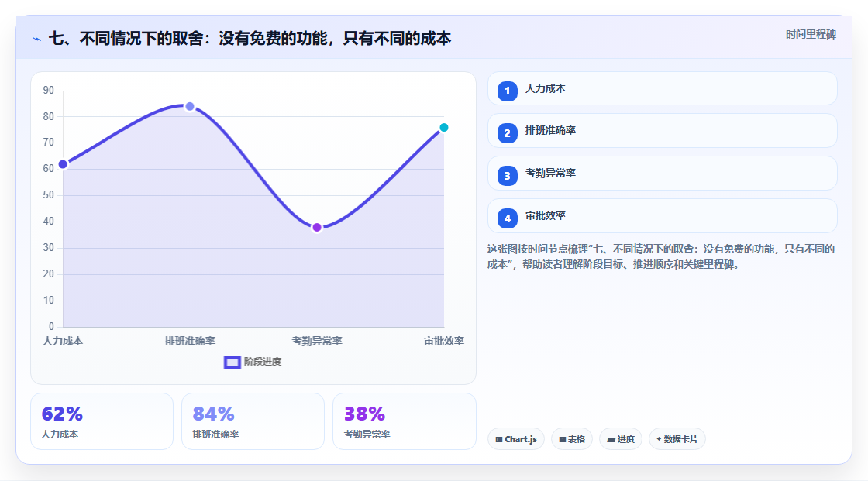Click the section heading 七、不同情况下的取舍
The width and height of the screenshot is (868, 481).
pyautogui.click(x=250, y=39)
